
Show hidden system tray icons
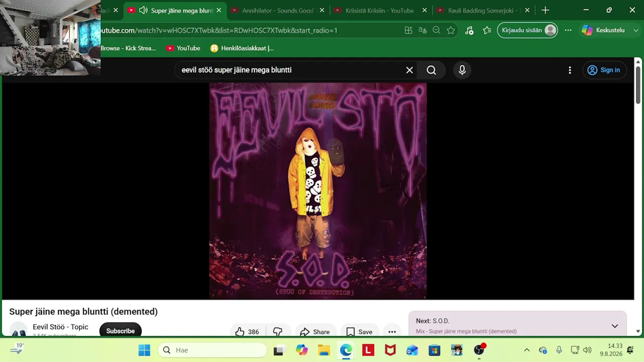[x=527, y=350]
